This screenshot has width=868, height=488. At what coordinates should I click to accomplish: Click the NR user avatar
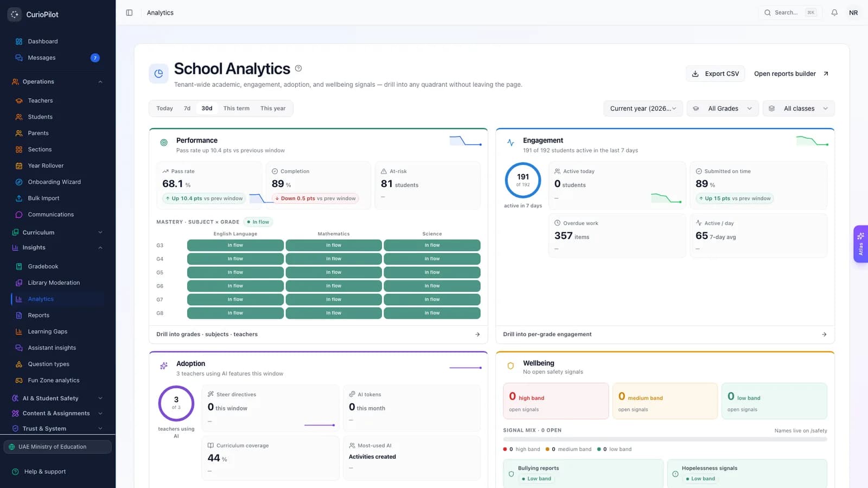(853, 12)
